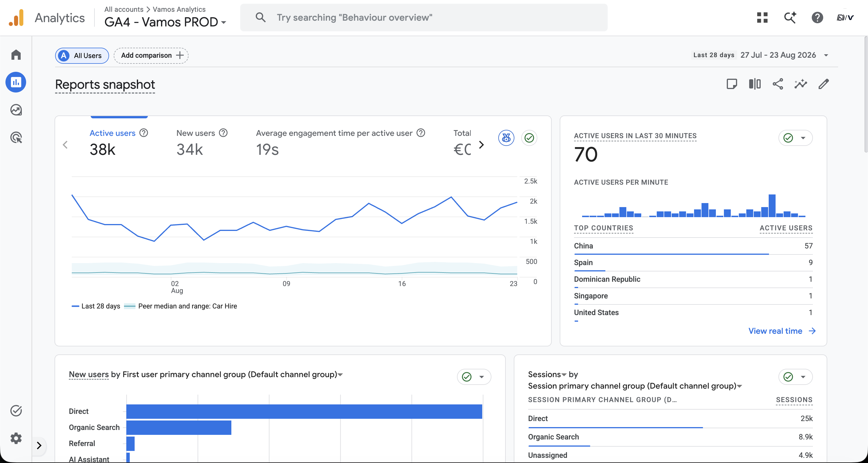Screen dimensions: 868x463
Task: Open the account avatar menu
Action: pyautogui.click(x=845, y=18)
